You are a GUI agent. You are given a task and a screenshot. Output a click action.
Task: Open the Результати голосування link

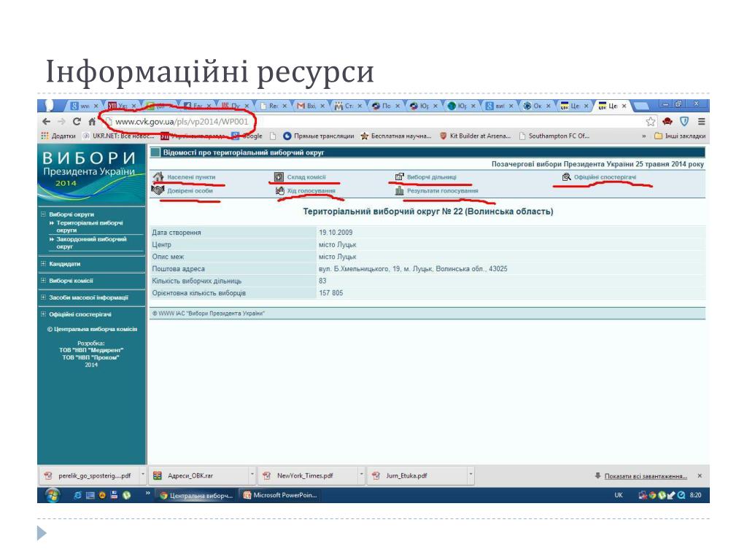click(x=443, y=190)
